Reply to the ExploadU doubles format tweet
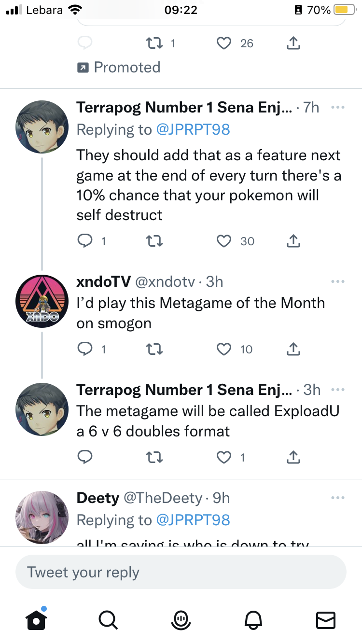 tap(85, 457)
